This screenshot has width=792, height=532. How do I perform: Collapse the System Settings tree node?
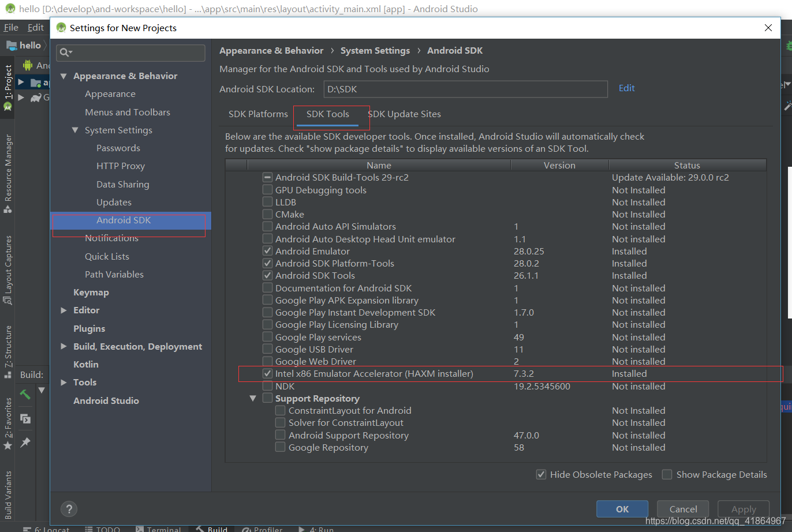75,130
